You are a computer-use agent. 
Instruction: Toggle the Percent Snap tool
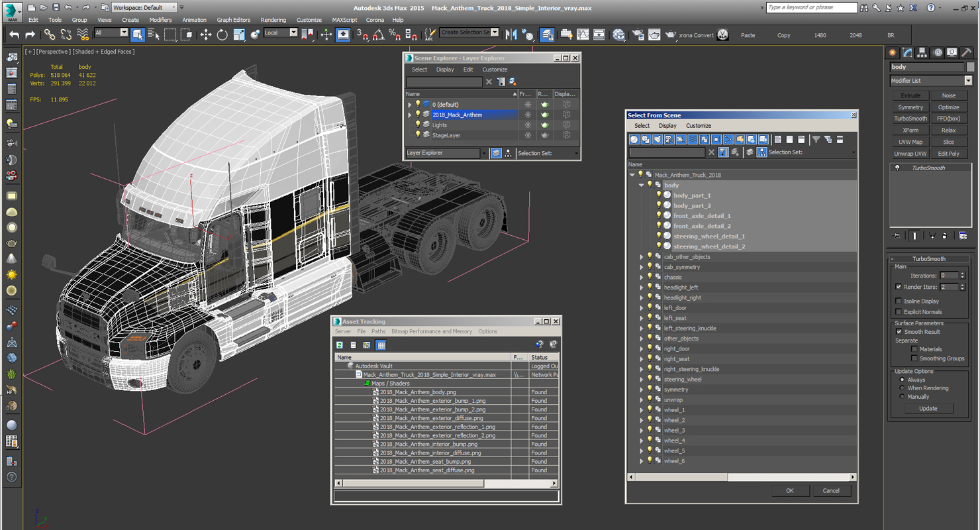[395, 35]
